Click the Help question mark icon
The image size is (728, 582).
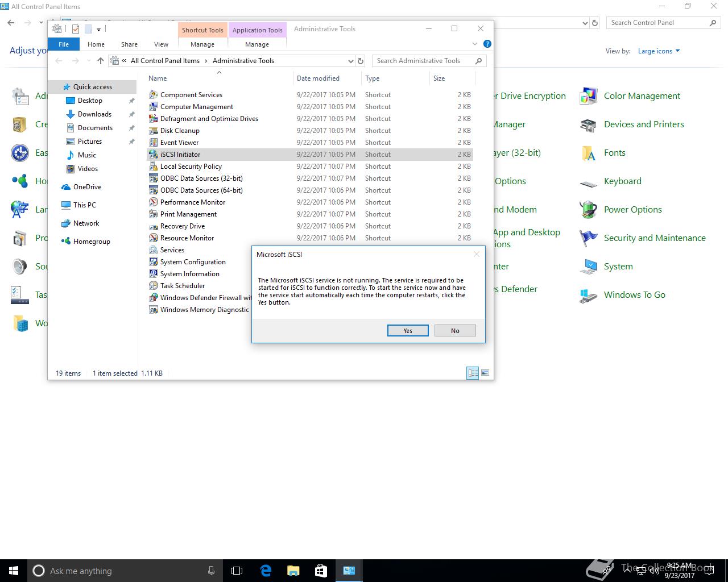tap(487, 44)
